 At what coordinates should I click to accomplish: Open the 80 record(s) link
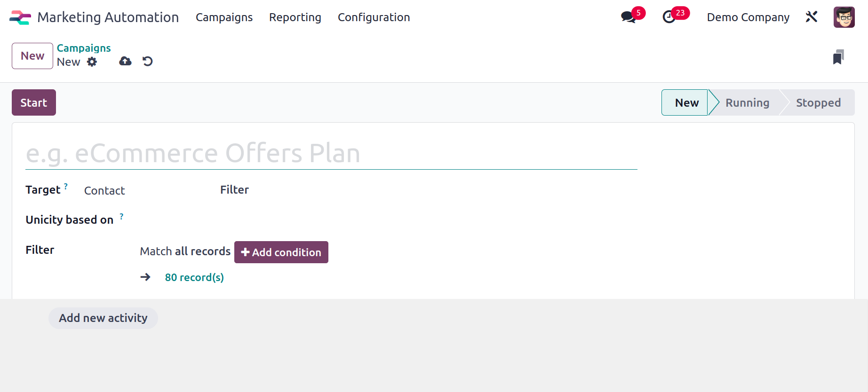pos(194,277)
